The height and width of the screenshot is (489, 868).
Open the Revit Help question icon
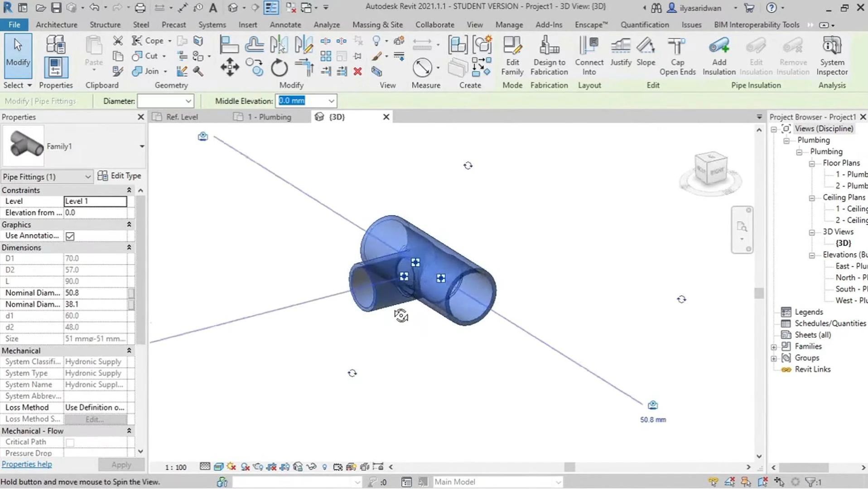(771, 8)
